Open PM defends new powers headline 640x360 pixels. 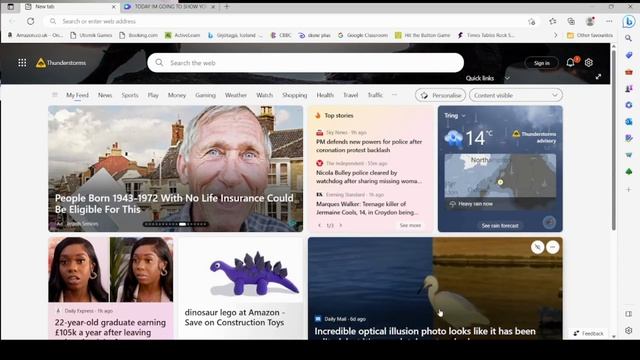(369, 146)
